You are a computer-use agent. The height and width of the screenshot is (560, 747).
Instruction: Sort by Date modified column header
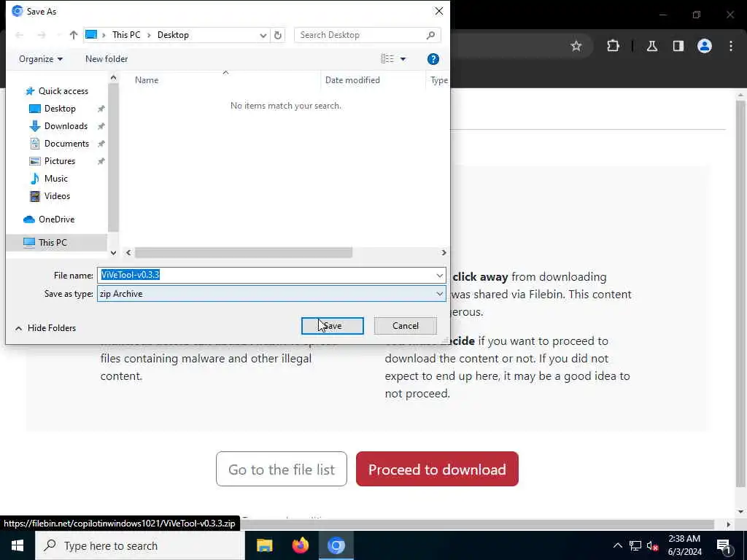coord(352,80)
